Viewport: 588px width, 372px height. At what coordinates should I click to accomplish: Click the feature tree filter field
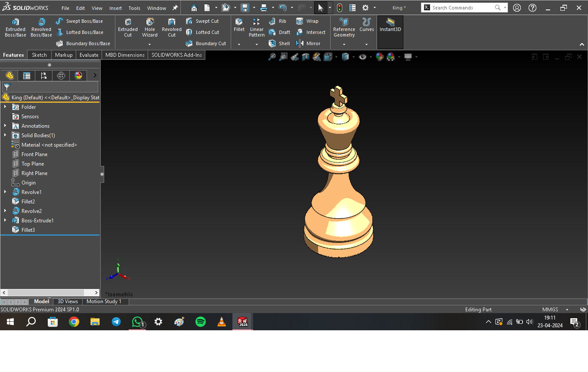(50, 87)
